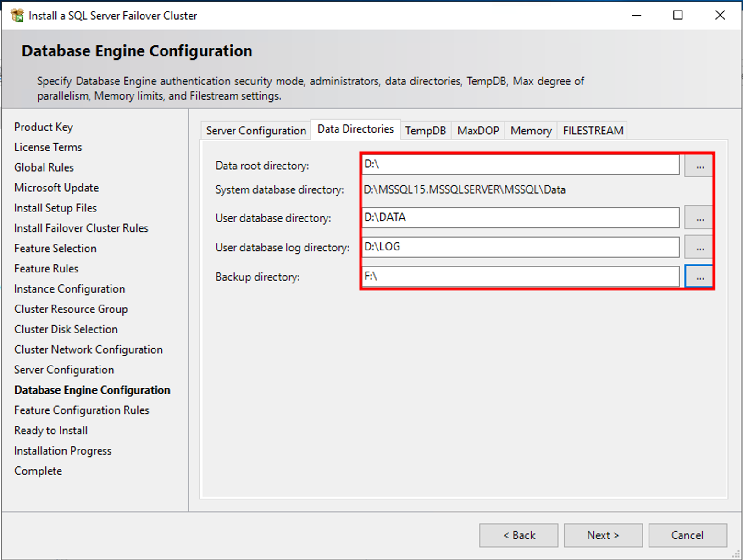Select Feature Configuration Rules step
743x560 pixels.
[82, 410]
